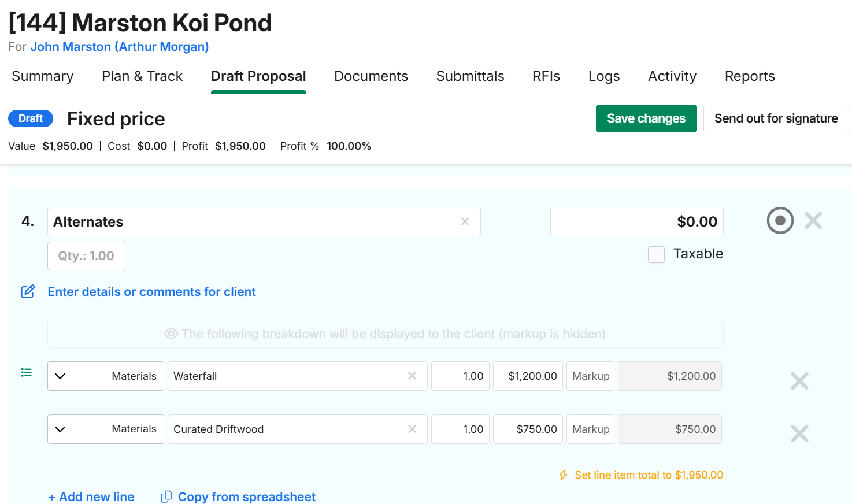Delete the Waterfall line item
The image size is (852, 504).
[799, 381]
